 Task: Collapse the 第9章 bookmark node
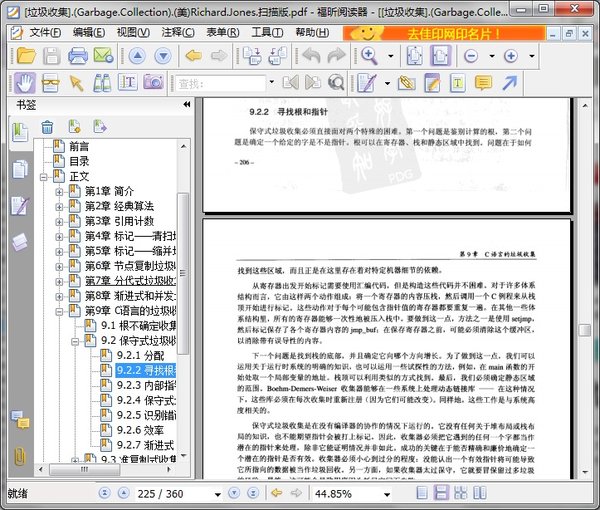[59, 311]
